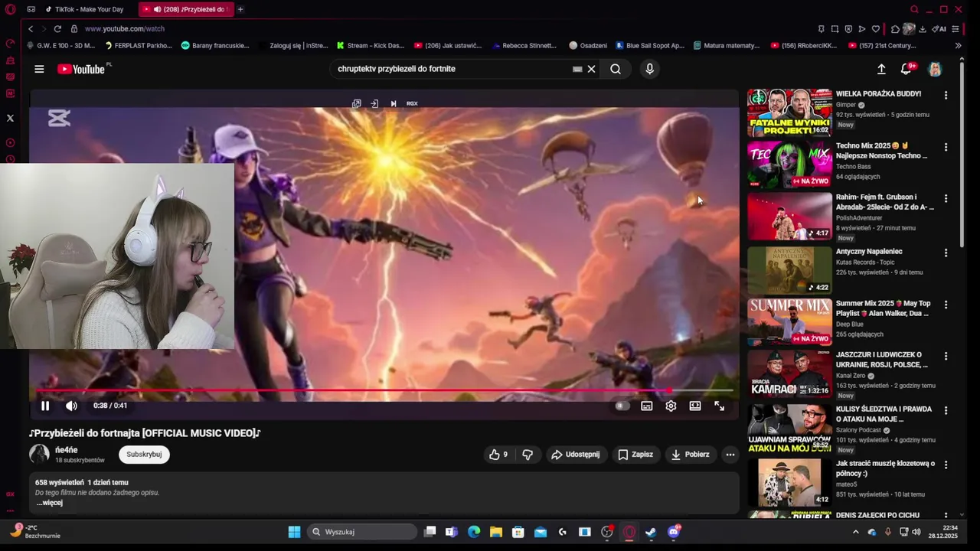Go back in browser history
The width and height of the screenshot is (980, 551).
(x=31, y=29)
